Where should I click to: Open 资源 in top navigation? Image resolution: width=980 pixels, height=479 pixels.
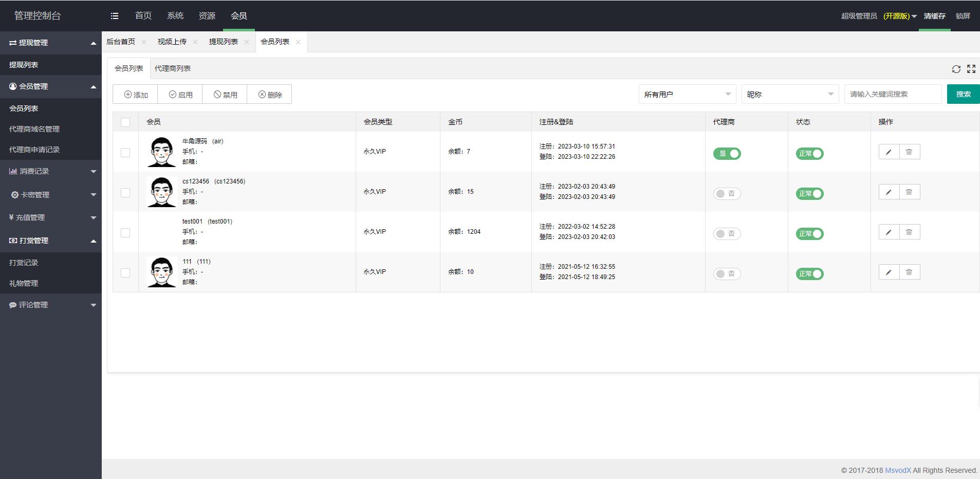tap(207, 16)
